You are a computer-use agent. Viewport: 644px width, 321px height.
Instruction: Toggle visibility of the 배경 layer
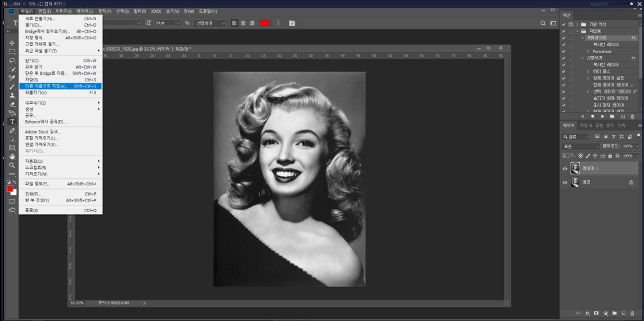[x=565, y=182]
